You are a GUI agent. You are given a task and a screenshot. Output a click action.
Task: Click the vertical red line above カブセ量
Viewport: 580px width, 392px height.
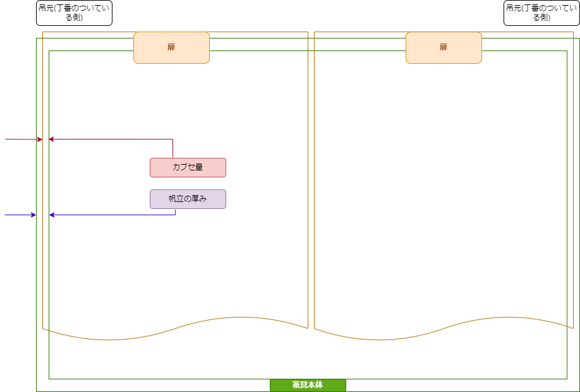coord(172,148)
